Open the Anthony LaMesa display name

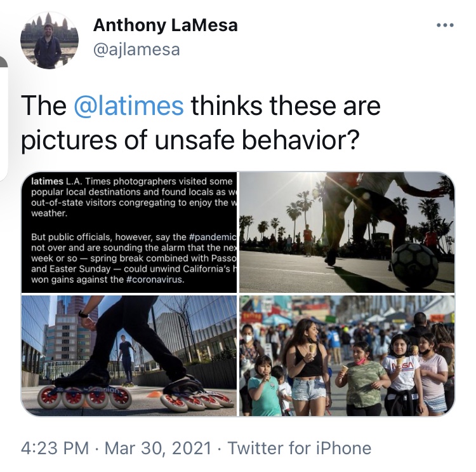coord(166,25)
